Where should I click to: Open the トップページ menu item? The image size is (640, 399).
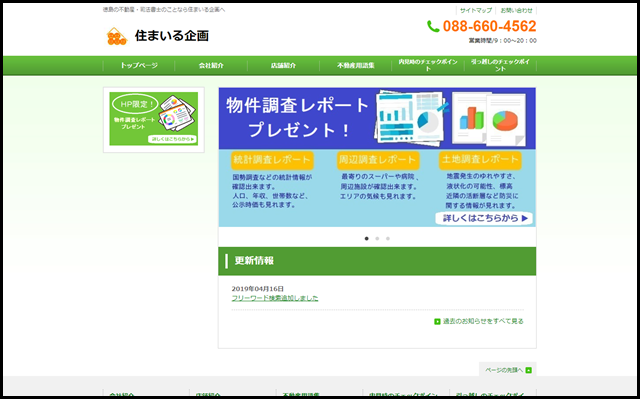click(139, 65)
